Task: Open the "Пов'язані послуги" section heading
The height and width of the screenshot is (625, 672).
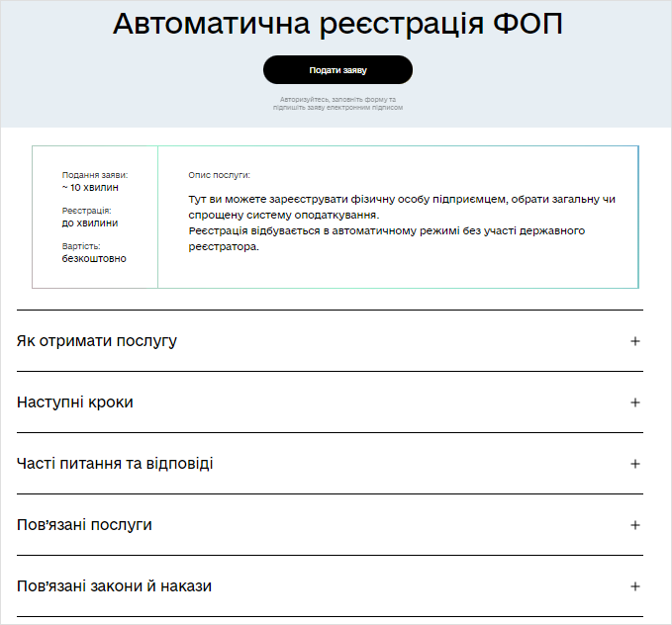Action: 85,525
